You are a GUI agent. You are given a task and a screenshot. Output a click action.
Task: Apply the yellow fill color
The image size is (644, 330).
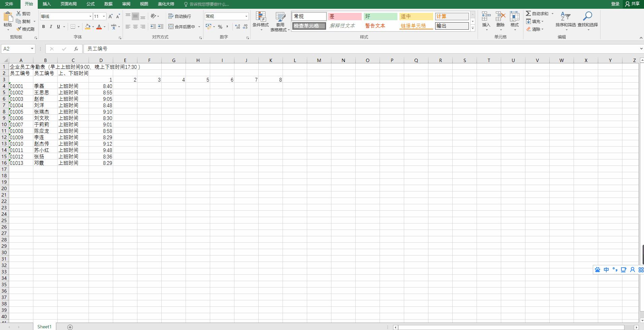click(88, 27)
